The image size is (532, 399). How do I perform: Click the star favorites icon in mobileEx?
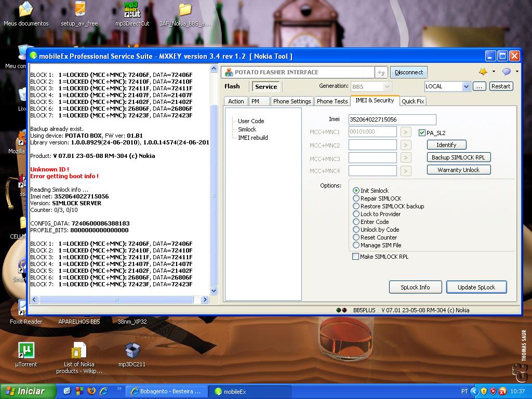[x=483, y=72]
